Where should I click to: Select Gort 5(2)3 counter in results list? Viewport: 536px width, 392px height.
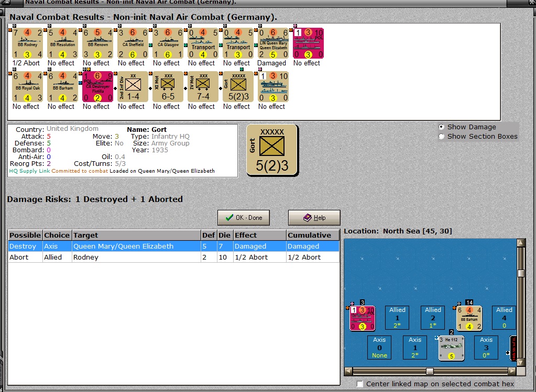click(238, 87)
